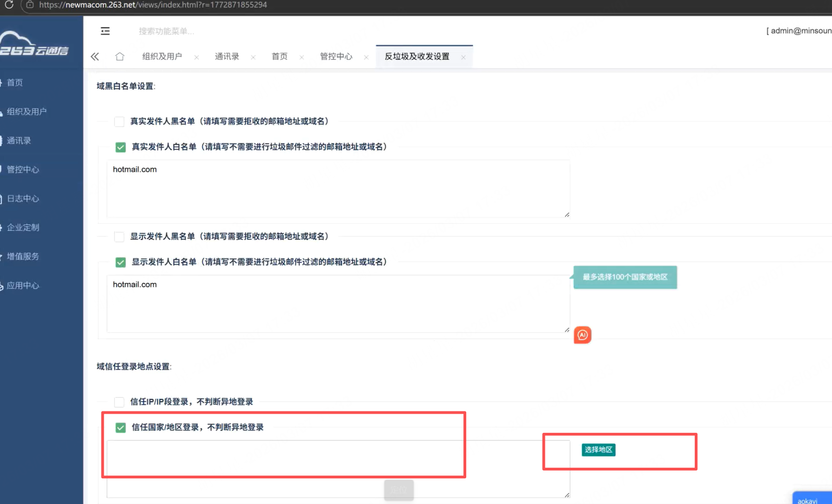832x504 pixels.
Task: Open 增值服务 in the sidebar
Action: pos(23,256)
